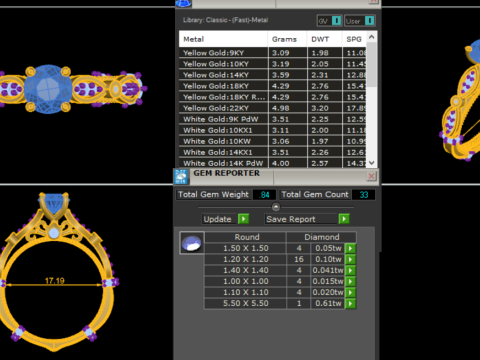
Task: Click the Update green arrow button
Action: [244, 219]
